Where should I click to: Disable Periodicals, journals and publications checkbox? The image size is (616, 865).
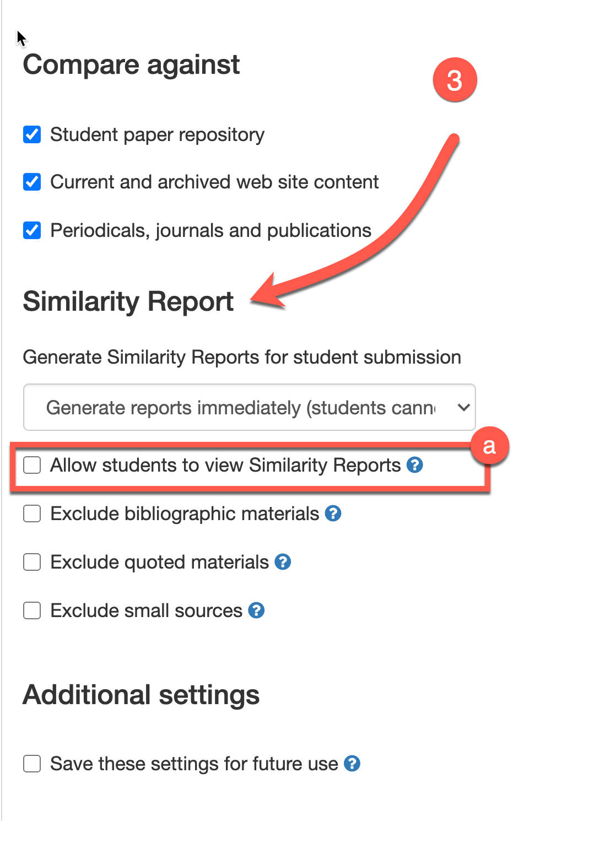[32, 230]
